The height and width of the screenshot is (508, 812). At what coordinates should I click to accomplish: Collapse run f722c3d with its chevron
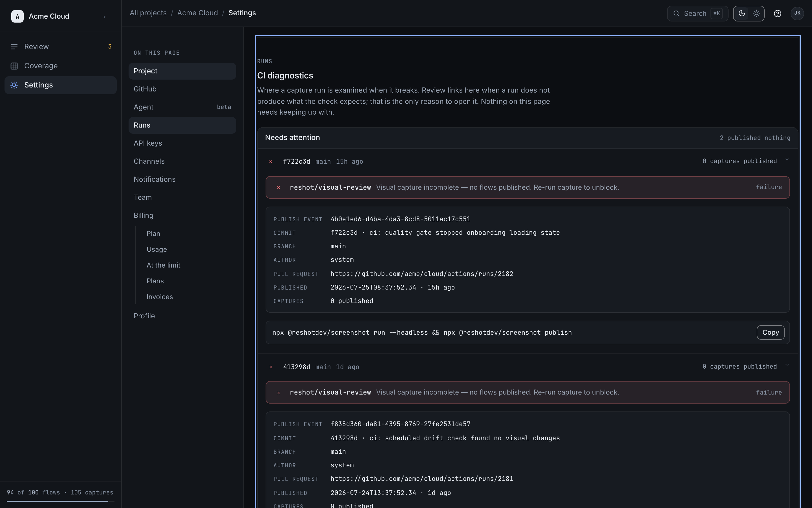click(787, 160)
